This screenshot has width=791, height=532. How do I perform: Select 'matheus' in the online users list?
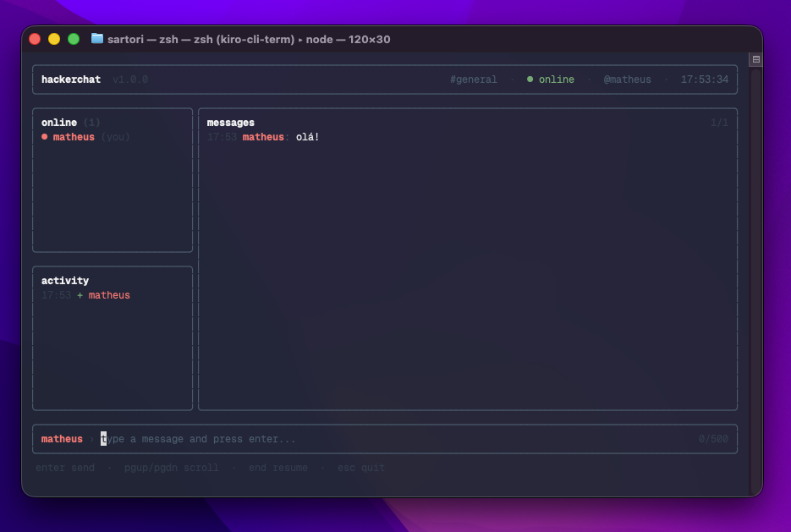(74, 137)
